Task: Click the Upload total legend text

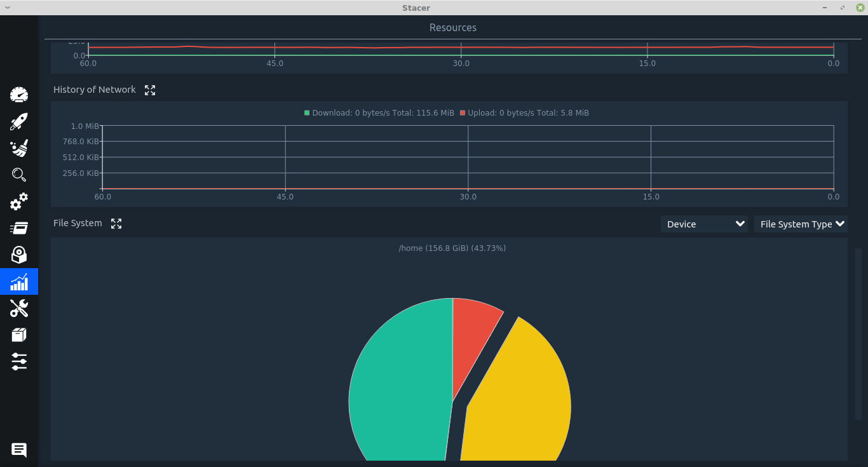Action: [528, 113]
